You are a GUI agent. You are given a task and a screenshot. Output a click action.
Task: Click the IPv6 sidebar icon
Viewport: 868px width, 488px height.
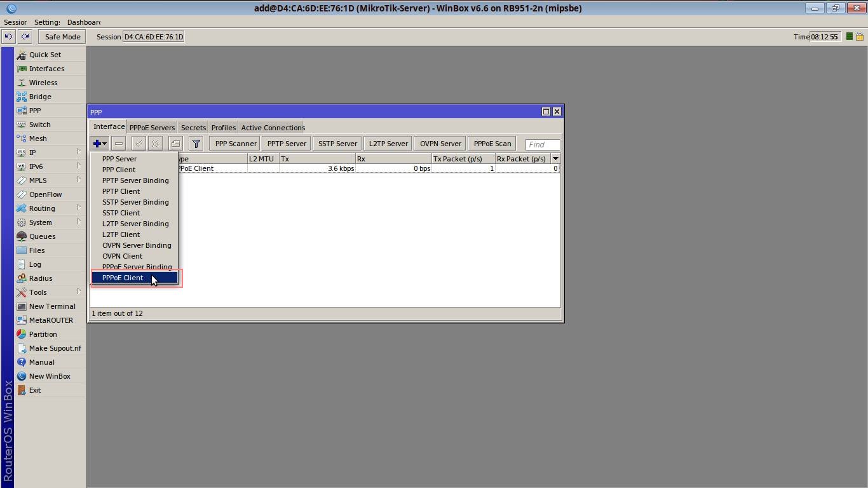[x=22, y=166]
